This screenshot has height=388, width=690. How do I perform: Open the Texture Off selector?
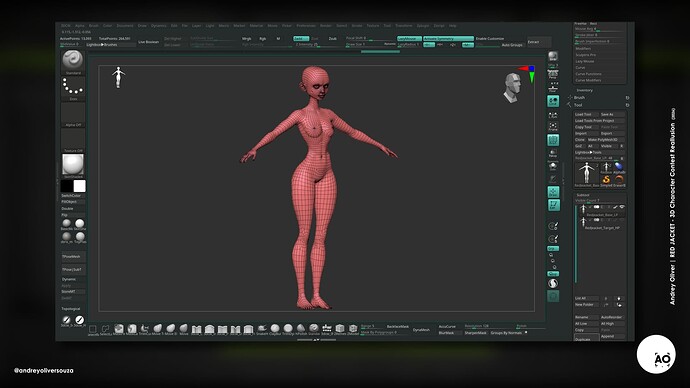click(73, 139)
